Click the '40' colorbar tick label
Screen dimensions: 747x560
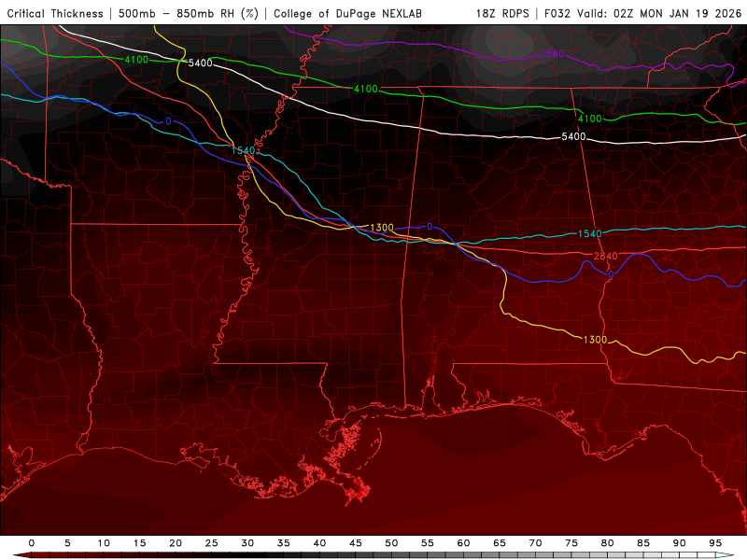pos(319,543)
